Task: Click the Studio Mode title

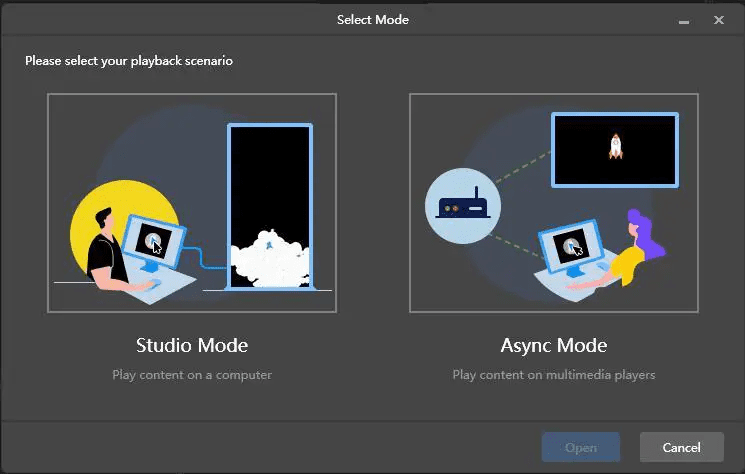Action: pyautogui.click(x=192, y=345)
